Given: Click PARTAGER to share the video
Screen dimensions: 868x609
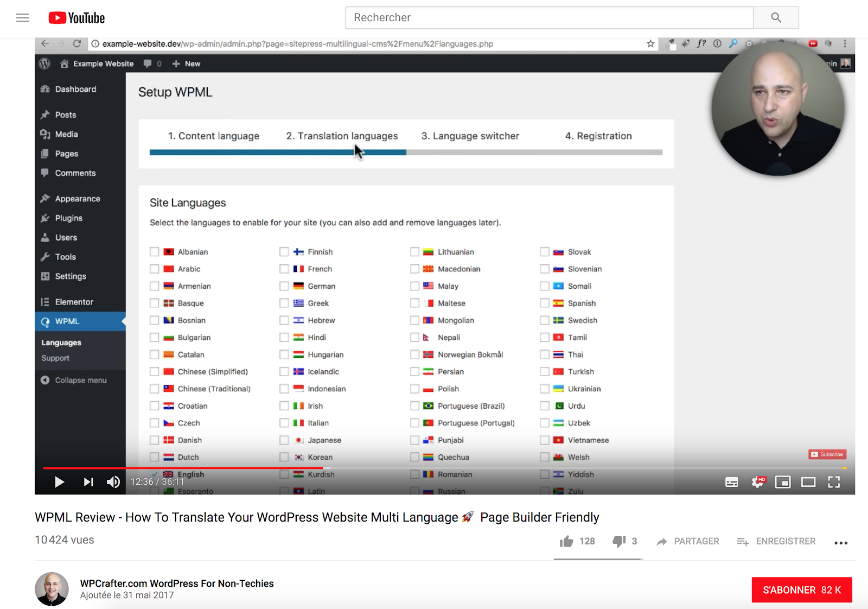Looking at the screenshot, I should 687,541.
